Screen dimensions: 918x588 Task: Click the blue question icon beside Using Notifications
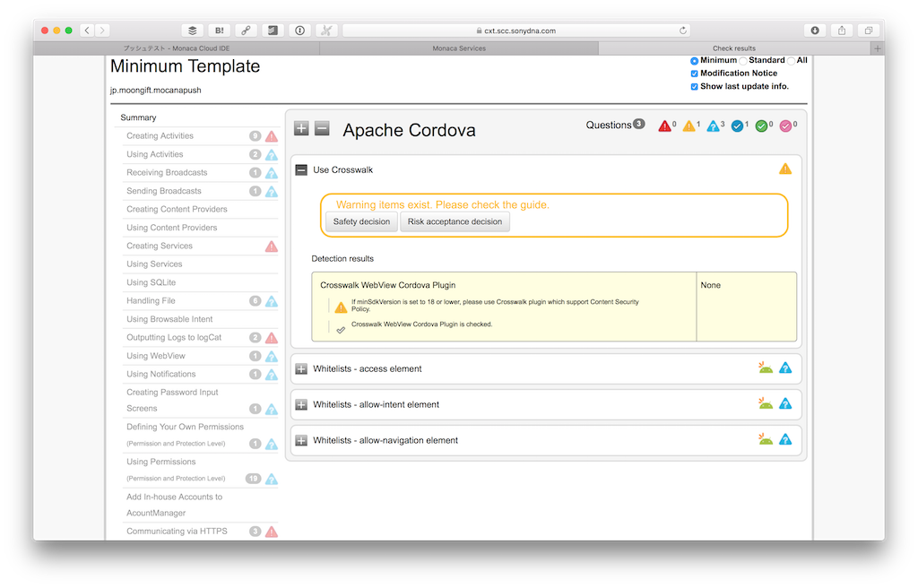pos(272,375)
